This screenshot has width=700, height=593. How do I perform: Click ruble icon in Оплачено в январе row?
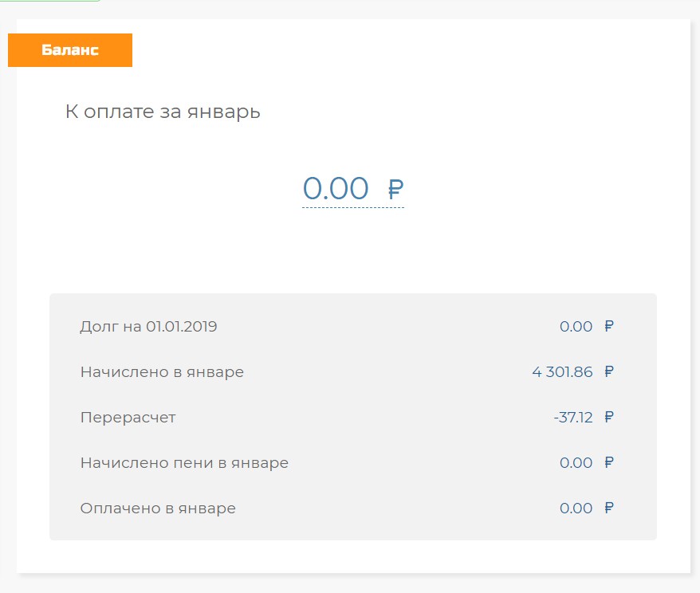[x=609, y=508]
